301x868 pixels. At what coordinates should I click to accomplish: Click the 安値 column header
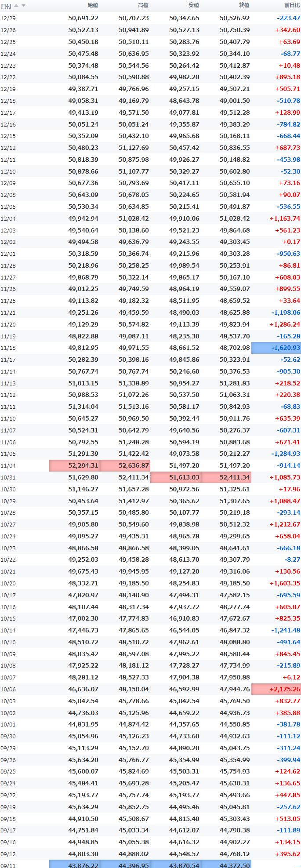click(194, 5)
